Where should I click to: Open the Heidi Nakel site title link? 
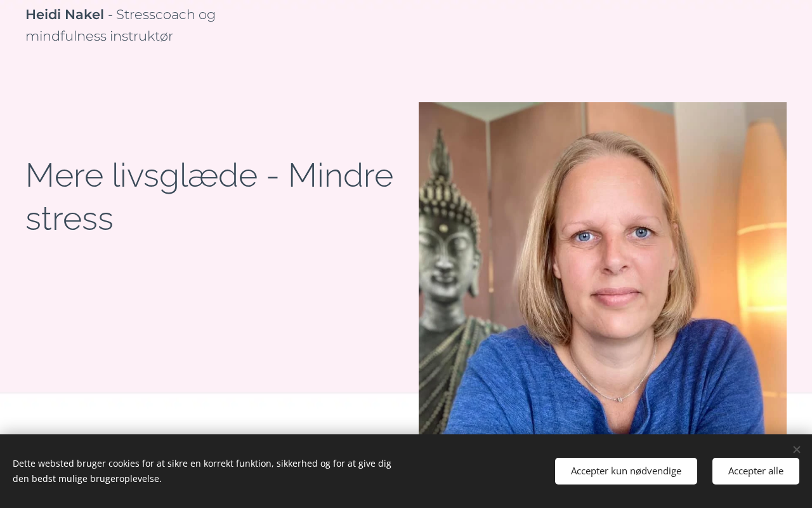point(65,15)
